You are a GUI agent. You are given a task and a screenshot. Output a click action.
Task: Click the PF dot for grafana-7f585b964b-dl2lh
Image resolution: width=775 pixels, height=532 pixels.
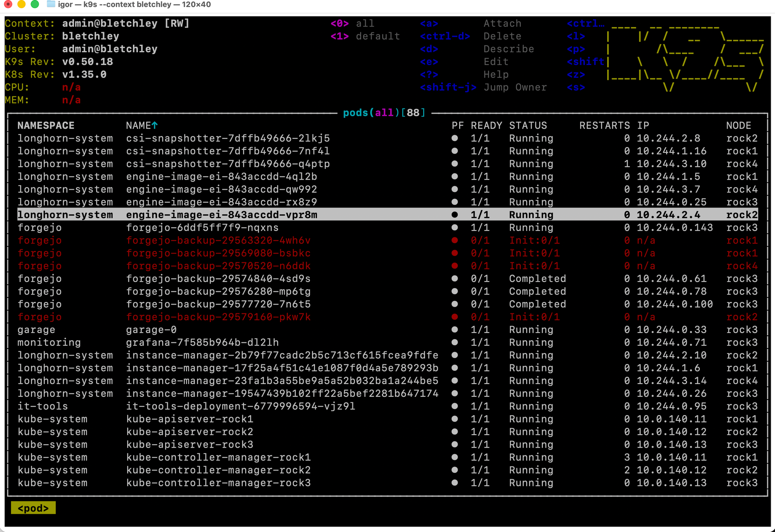pyautogui.click(x=455, y=343)
